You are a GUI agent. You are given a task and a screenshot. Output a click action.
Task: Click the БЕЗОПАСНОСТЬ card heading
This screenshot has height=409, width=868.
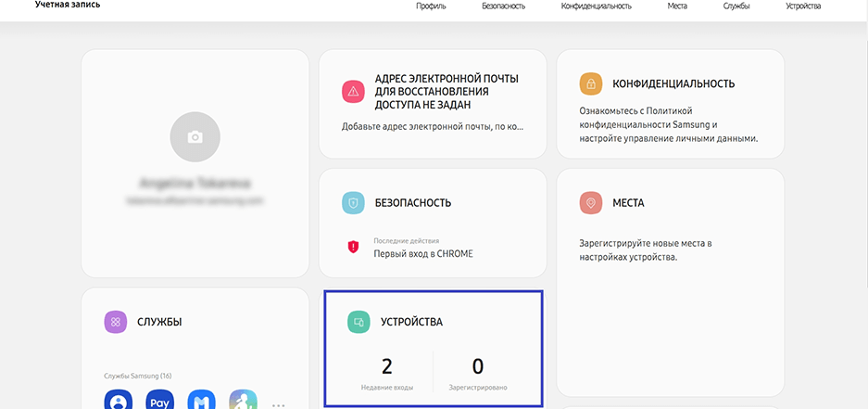click(x=413, y=203)
